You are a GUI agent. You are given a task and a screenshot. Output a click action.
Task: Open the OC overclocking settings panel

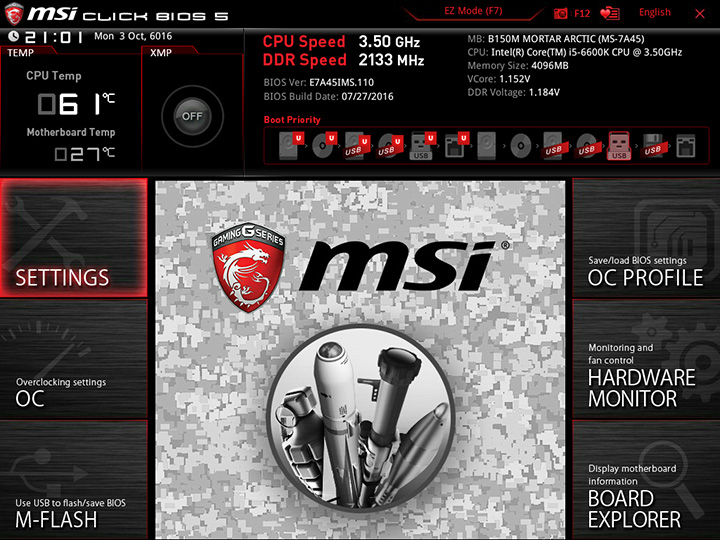pos(73,359)
